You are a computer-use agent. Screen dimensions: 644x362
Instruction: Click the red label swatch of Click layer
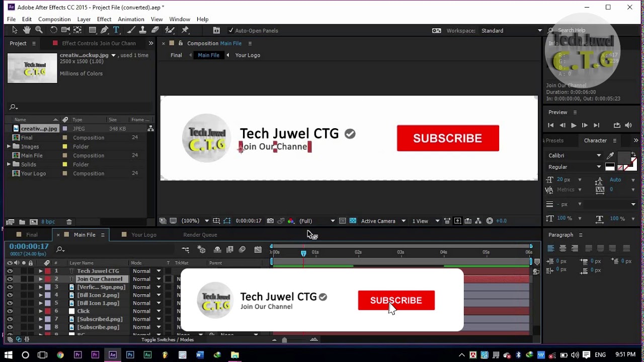(x=48, y=311)
